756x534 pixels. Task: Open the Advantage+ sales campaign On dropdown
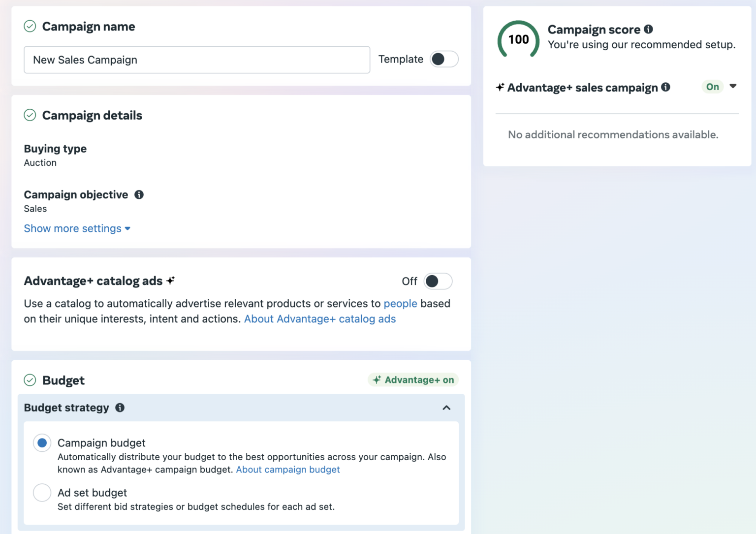pyautogui.click(x=733, y=87)
